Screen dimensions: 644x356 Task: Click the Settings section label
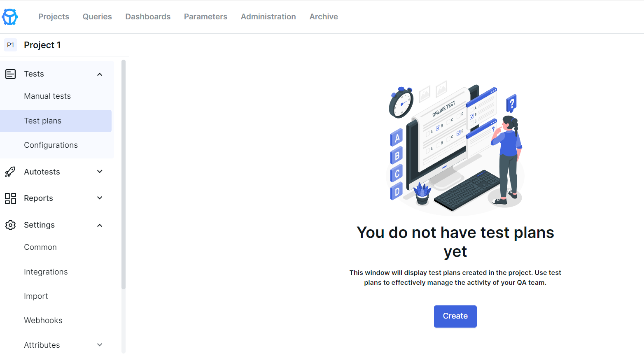tap(39, 225)
